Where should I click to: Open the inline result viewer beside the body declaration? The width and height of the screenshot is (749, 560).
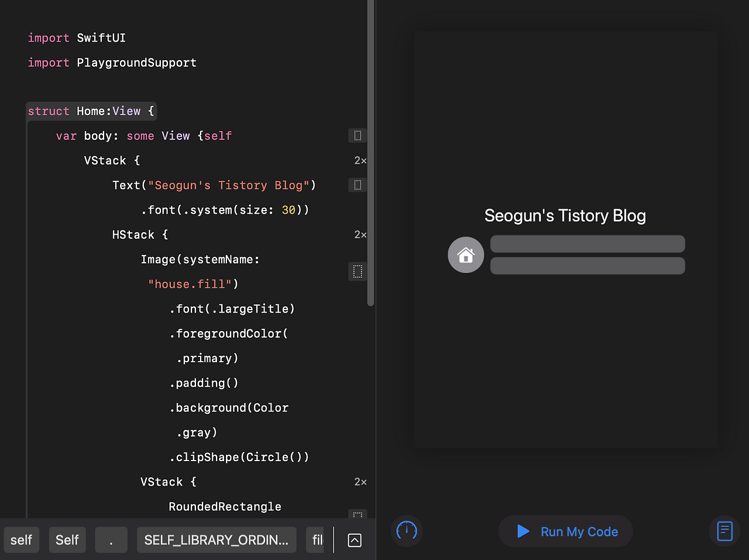point(358,135)
